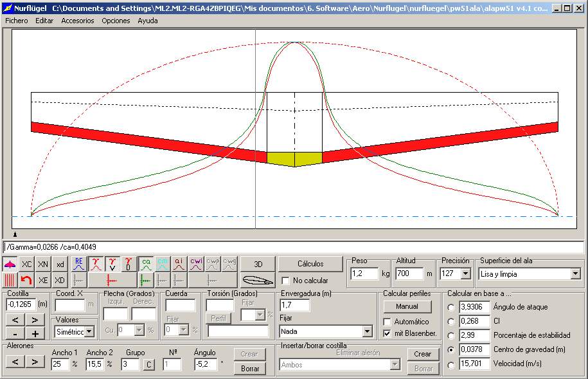Open the Valores Simétrico dropdown
588x379 pixels.
[89, 331]
